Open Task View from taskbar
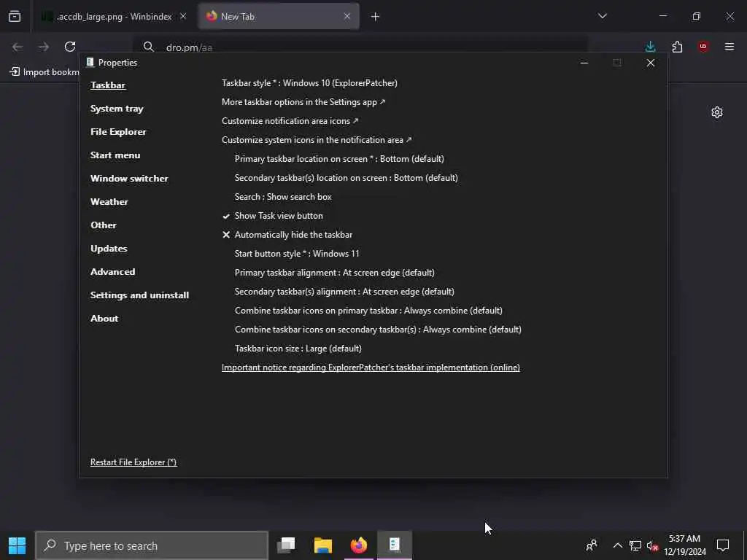Screen dimensions: 747x560 pos(286,545)
